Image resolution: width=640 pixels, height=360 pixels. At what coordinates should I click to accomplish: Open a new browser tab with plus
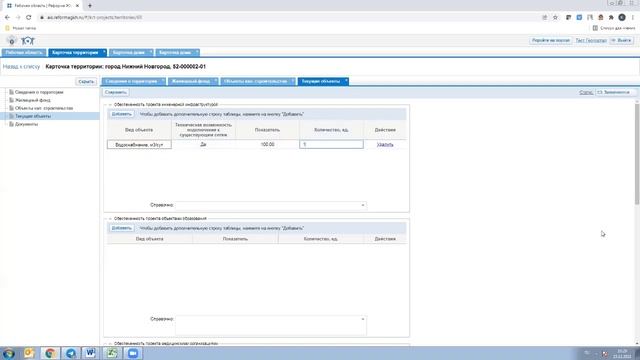(90, 6)
